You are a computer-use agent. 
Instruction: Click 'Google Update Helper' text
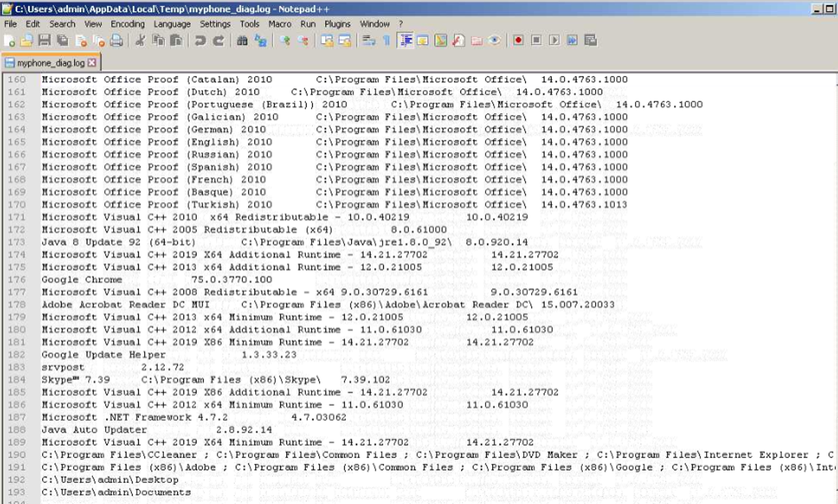[x=103, y=354]
